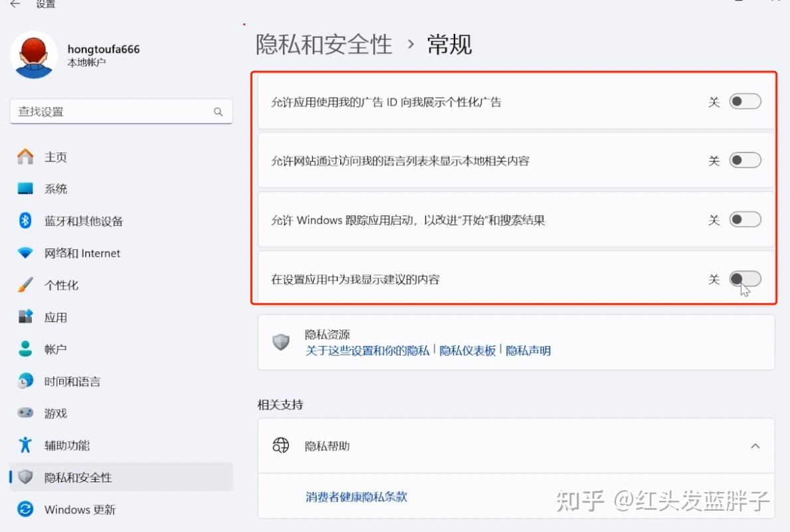Select 应用 in the sidebar
Viewport: 790px width, 532px height.
[121, 317]
